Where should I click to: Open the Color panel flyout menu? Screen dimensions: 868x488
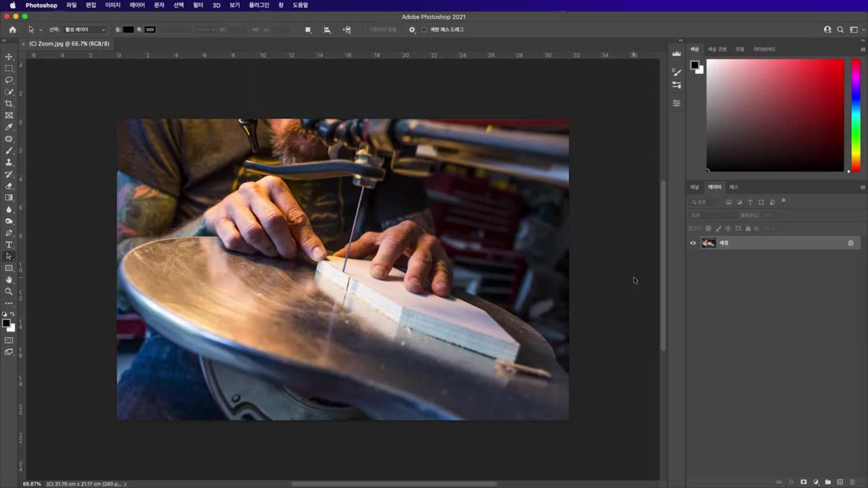(x=863, y=49)
